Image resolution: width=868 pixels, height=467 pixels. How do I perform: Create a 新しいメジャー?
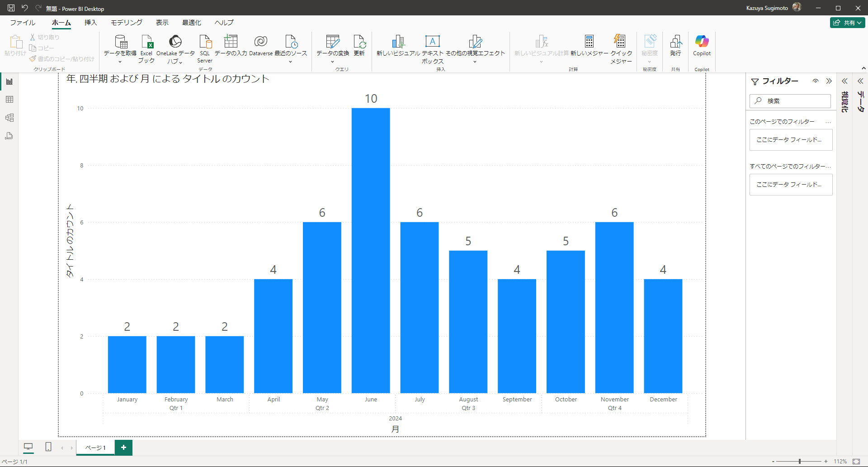pyautogui.click(x=589, y=45)
